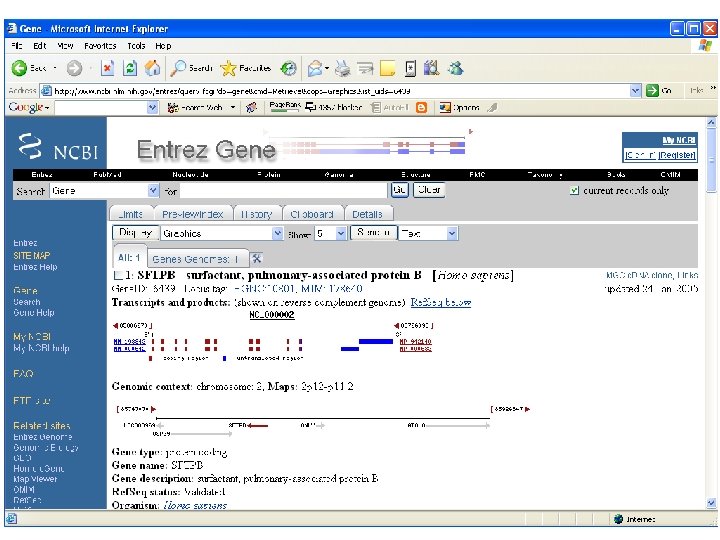Click the tools icon beside Genes Genomes tab
Screen dimensions: 720x540
[257, 259]
